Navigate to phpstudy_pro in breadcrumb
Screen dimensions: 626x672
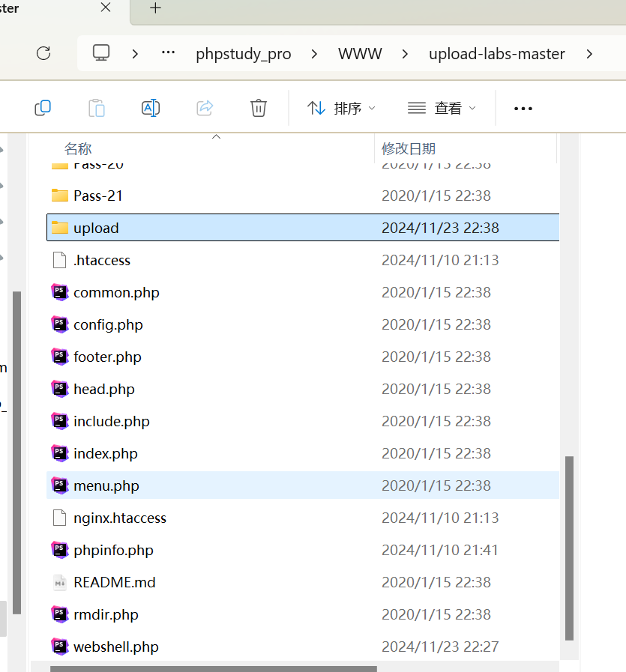[x=244, y=54]
